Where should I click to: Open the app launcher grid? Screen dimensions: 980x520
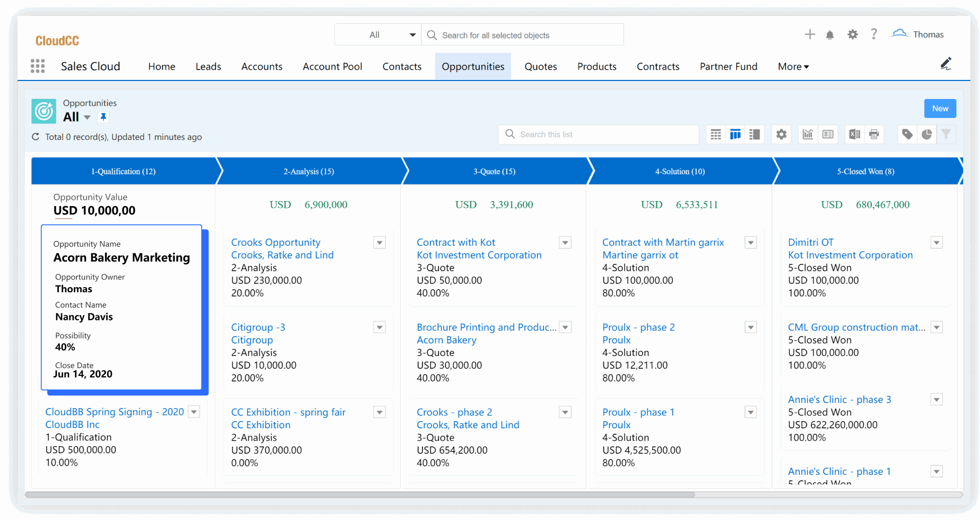tap(37, 66)
